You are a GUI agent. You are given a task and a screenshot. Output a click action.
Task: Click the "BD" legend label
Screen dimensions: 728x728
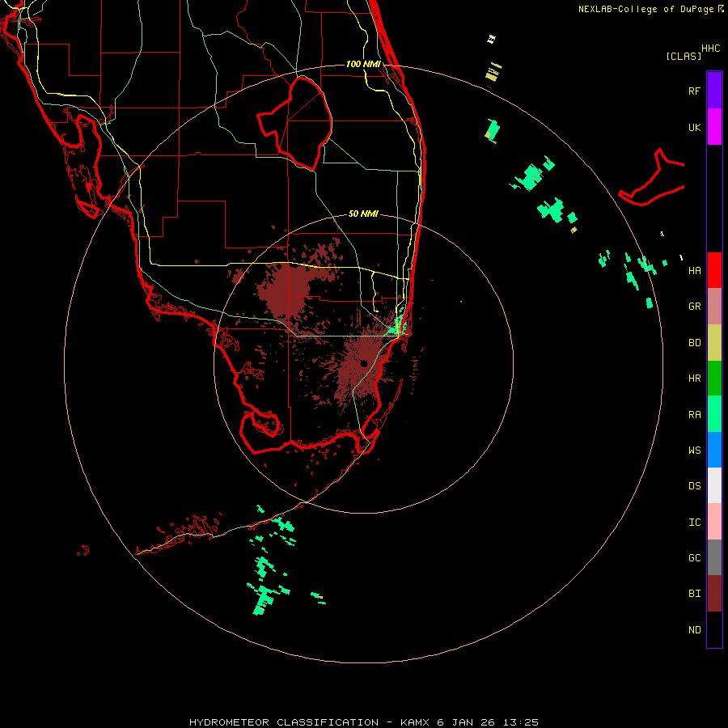694,343
